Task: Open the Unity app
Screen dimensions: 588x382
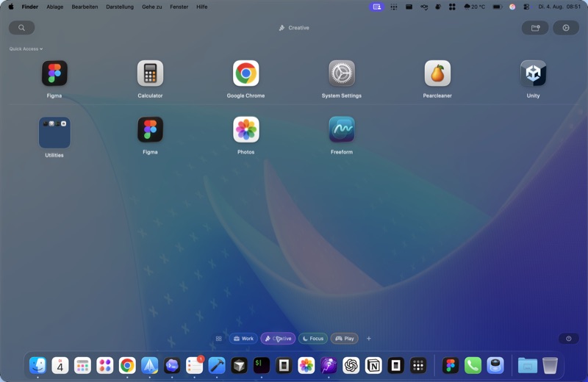Action: 533,73
